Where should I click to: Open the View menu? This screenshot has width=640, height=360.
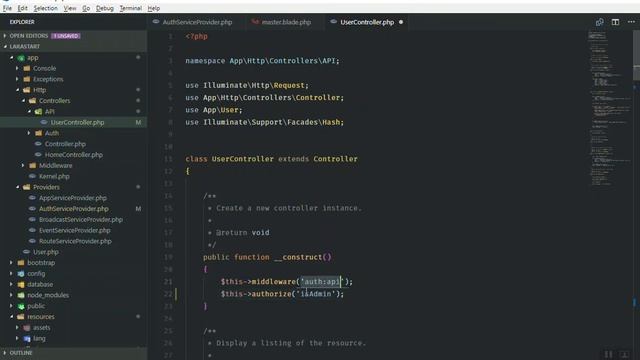[70, 8]
